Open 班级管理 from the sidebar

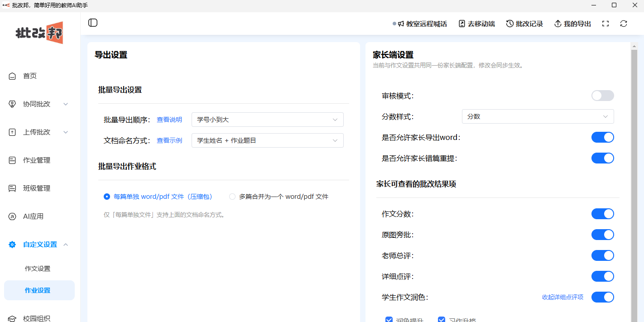point(37,188)
